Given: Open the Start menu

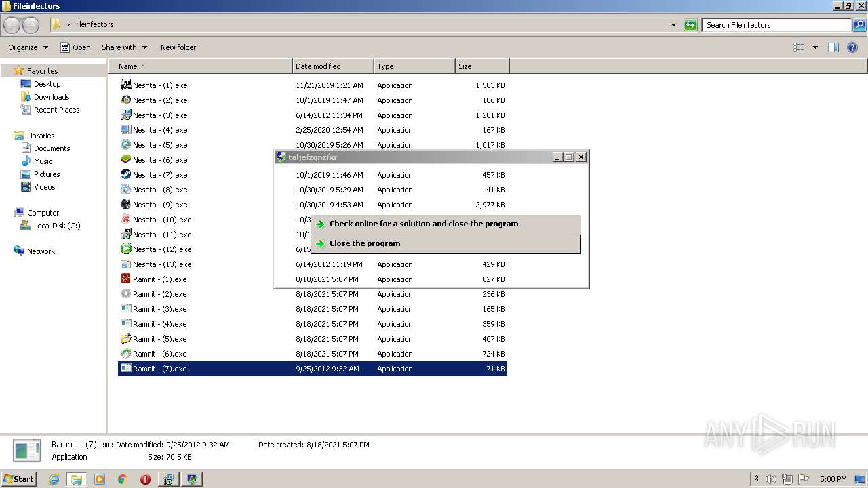Looking at the screenshot, I should 18,479.
